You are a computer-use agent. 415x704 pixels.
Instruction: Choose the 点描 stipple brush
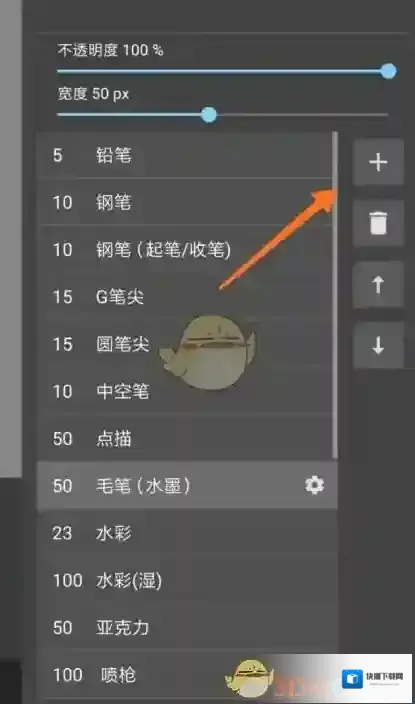pyautogui.click(x=185, y=439)
